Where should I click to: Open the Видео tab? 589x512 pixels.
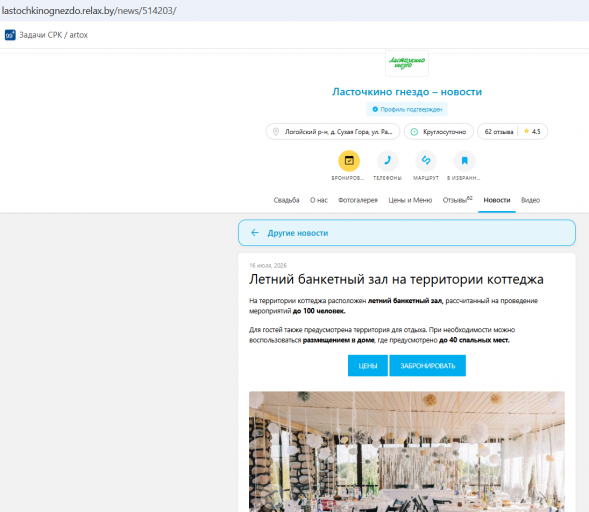coord(530,200)
